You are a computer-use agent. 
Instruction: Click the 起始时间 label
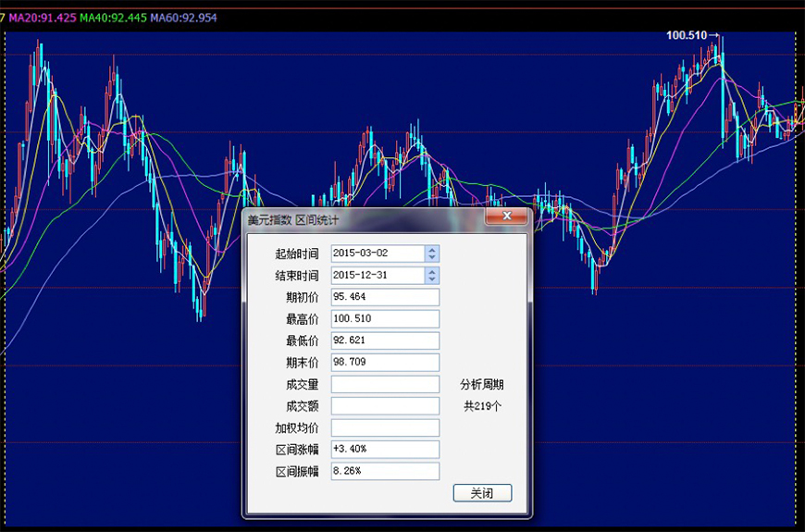(297, 254)
